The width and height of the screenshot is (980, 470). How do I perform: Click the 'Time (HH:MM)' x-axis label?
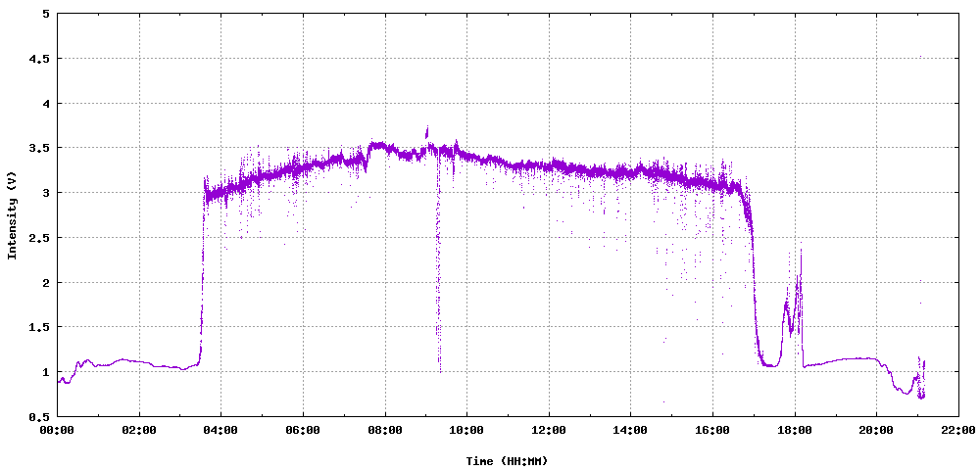(x=507, y=461)
